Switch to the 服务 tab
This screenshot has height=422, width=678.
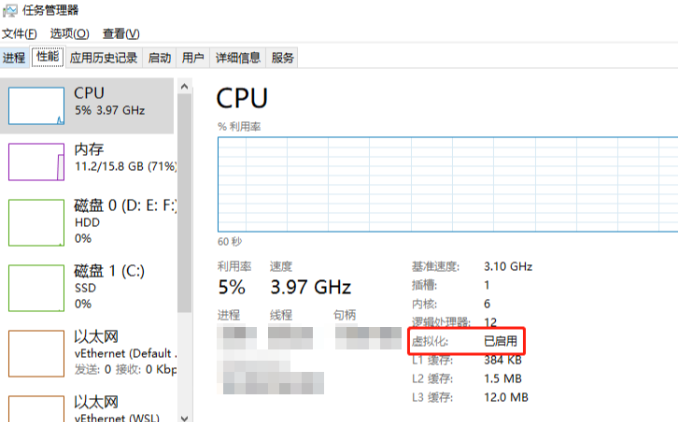coord(283,58)
